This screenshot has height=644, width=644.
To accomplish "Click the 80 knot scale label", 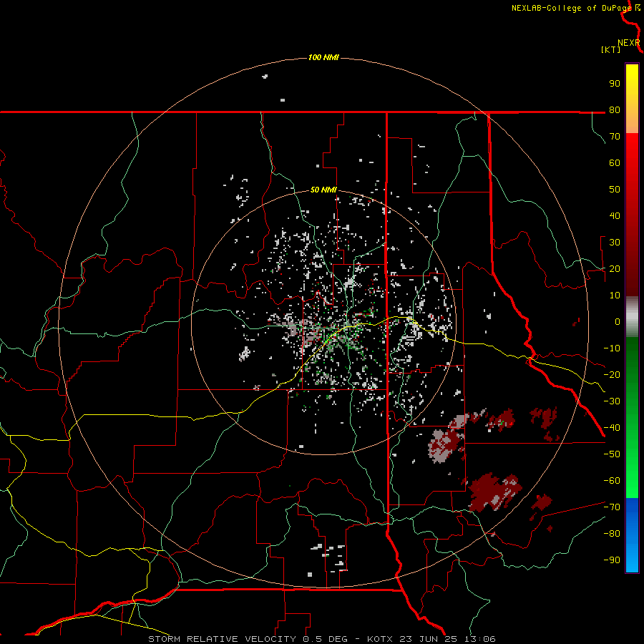I will pyautogui.click(x=615, y=109).
